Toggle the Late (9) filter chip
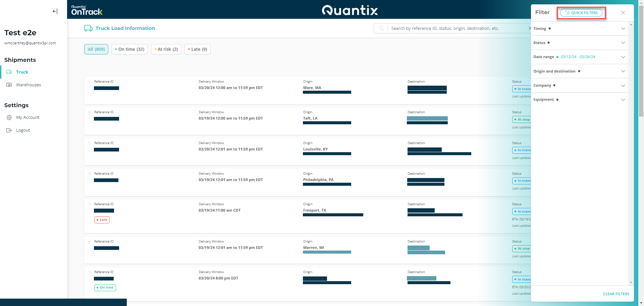 pyautogui.click(x=197, y=49)
